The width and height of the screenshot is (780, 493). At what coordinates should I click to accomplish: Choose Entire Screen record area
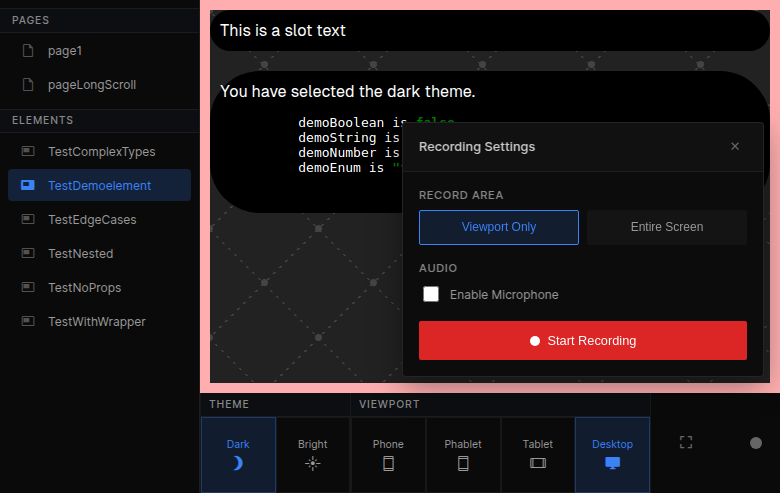point(666,227)
